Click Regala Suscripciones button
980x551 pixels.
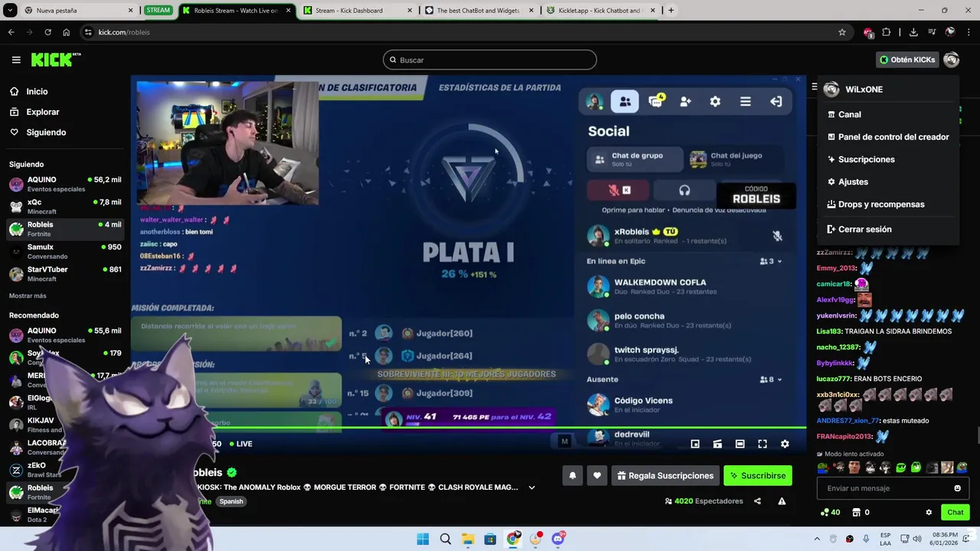coord(665,475)
